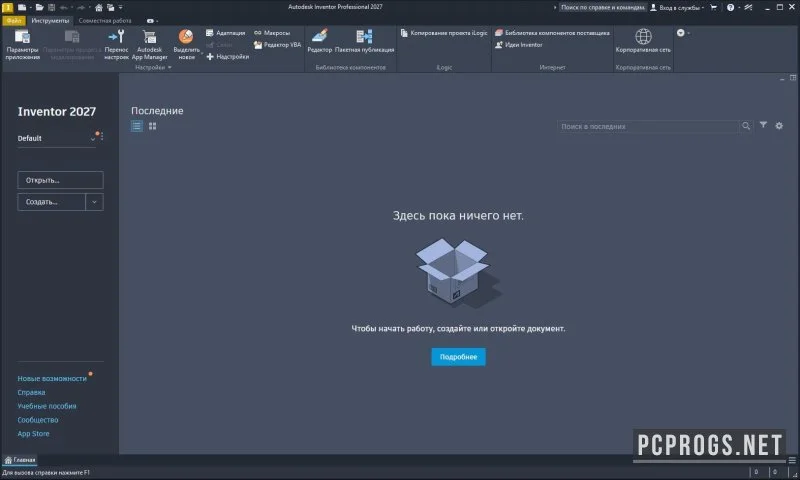Select the Инструменты ribbon tab
Image resolution: width=800 pixels, height=480 pixels.
[x=50, y=20]
